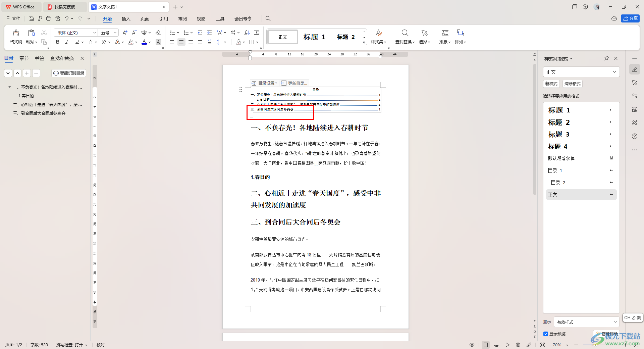The height and width of the screenshot is (349, 644).
Task: Toggle underline formatting
Action: (x=77, y=42)
